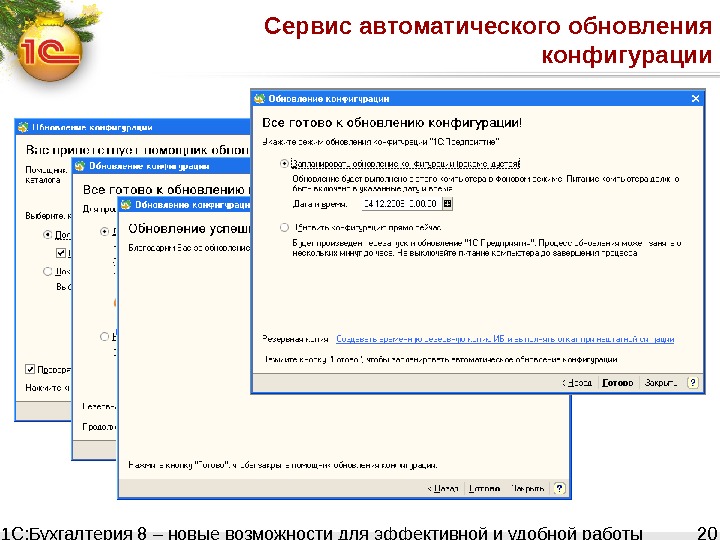Click Закрыть in the front update dialog
Viewport: 720px width, 540px height.
tap(661, 382)
